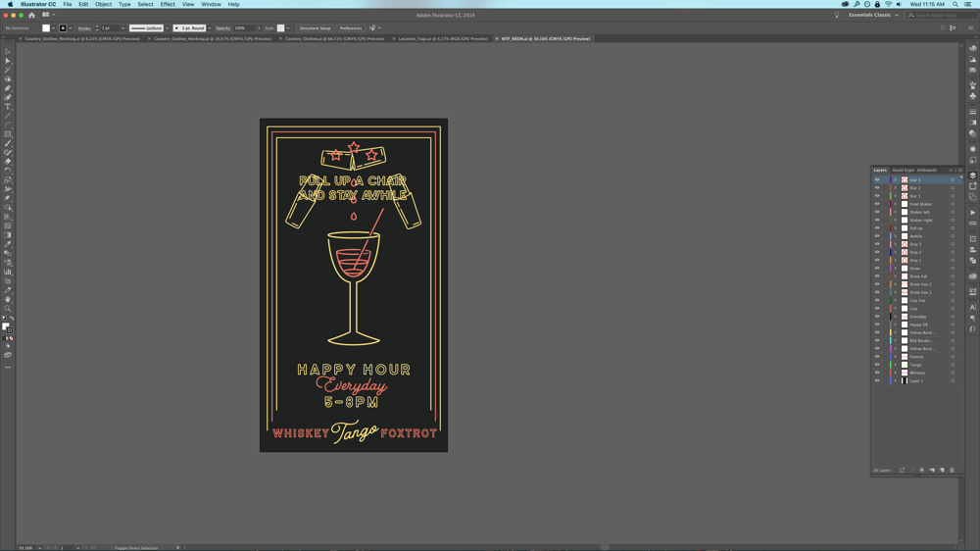Hide the Drip 2 layer

point(877,252)
